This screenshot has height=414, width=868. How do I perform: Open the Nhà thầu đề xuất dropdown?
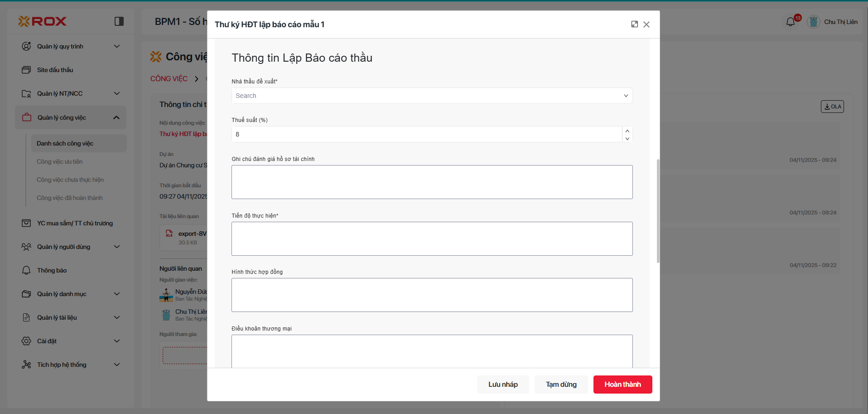tap(432, 96)
